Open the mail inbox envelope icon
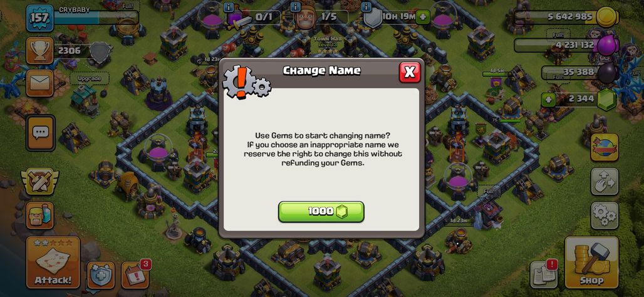The height and width of the screenshot is (297, 644). 40,83
